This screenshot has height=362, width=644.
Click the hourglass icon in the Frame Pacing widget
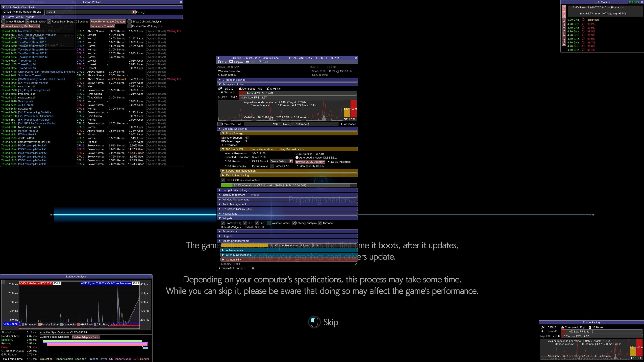[590, 327]
